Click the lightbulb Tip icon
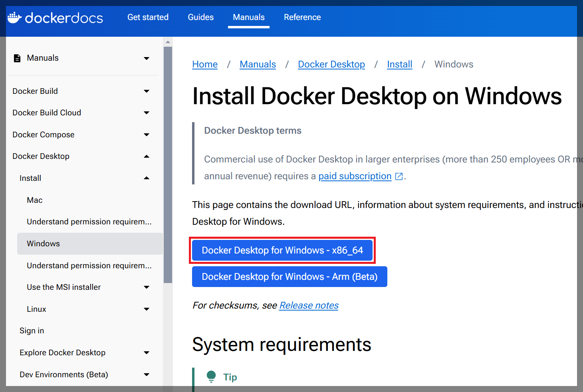Image resolution: width=583 pixels, height=392 pixels. click(211, 377)
